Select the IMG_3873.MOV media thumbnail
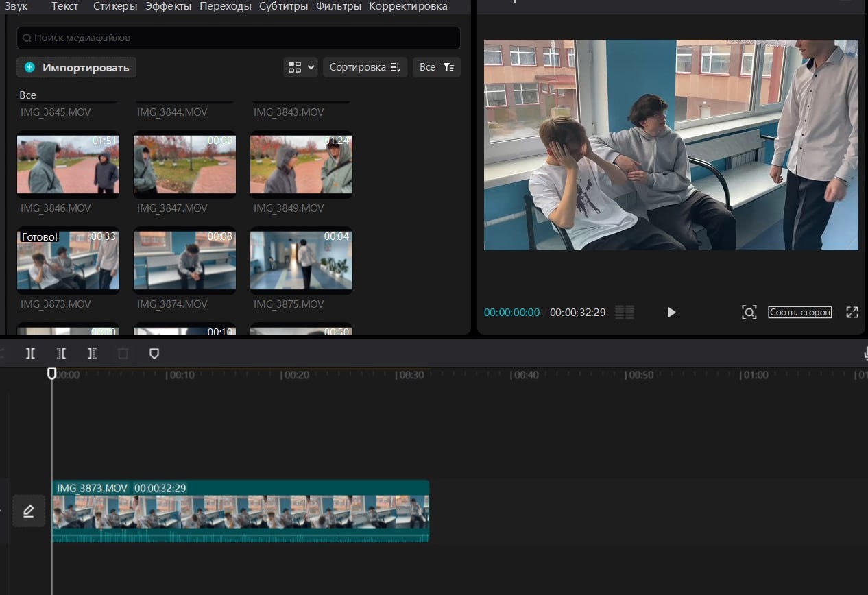This screenshot has height=595, width=868. click(68, 260)
